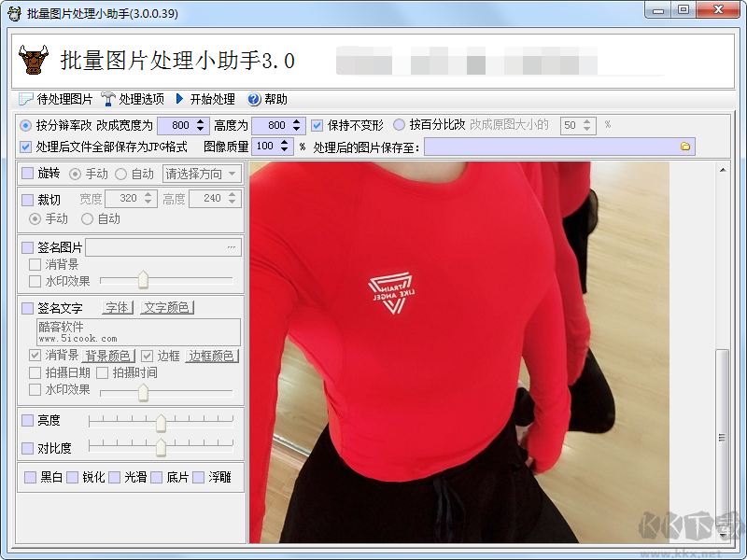Click the folder browse icon for save path
Image resolution: width=747 pixels, height=560 pixels.
tap(685, 147)
